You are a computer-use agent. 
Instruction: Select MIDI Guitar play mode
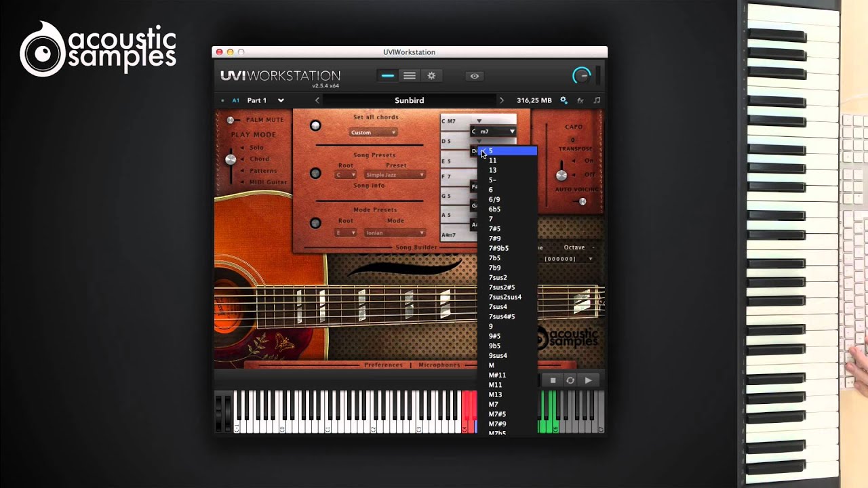tap(268, 182)
